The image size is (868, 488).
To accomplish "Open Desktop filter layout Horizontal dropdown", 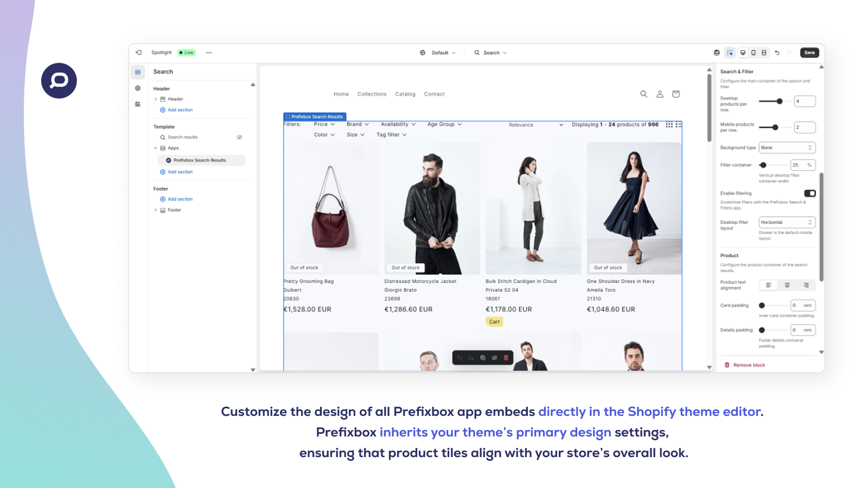I will point(787,222).
